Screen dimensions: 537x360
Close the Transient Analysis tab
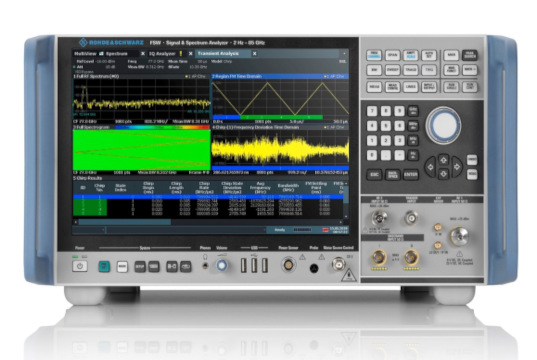pyautogui.click(x=254, y=54)
